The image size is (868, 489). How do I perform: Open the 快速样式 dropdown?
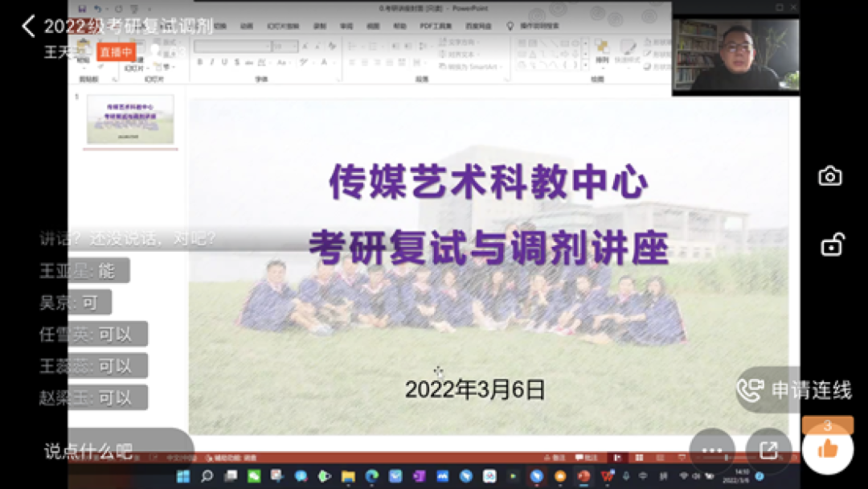(627, 52)
